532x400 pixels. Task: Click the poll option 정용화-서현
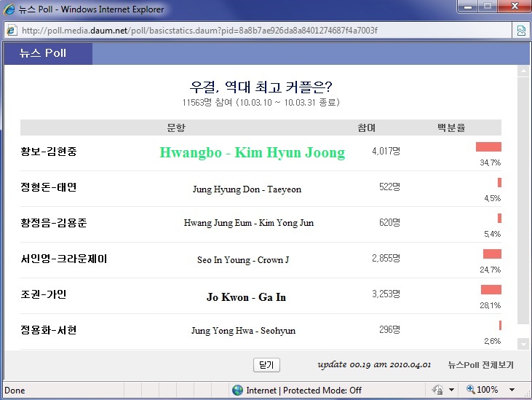pyautogui.click(x=49, y=330)
